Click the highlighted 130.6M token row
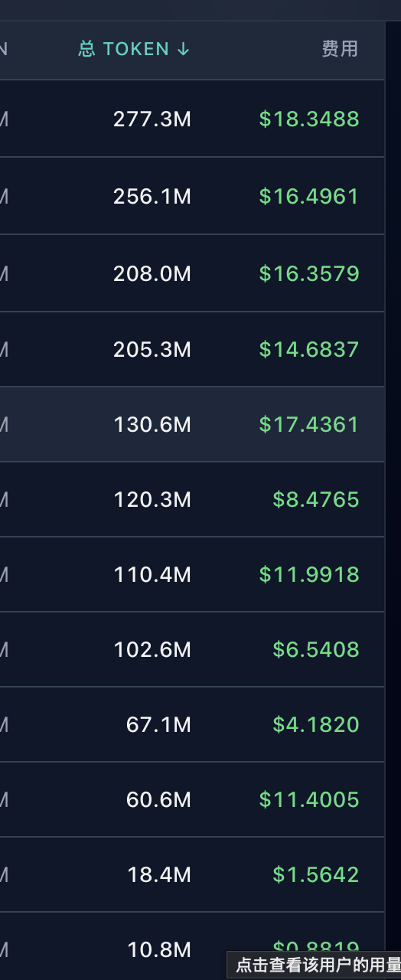This screenshot has height=980, width=401. pos(192,424)
